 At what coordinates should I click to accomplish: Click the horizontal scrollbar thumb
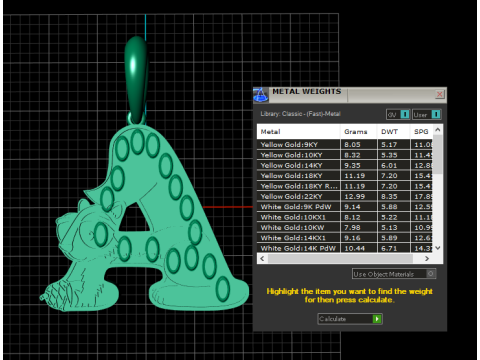click(x=340, y=259)
